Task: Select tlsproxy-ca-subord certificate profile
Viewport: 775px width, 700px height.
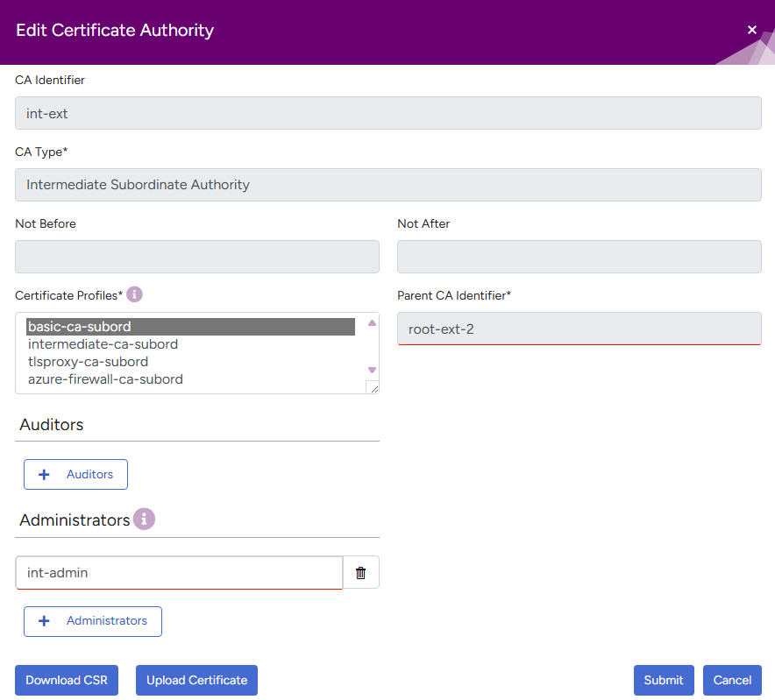Action: pyautogui.click(x=88, y=362)
